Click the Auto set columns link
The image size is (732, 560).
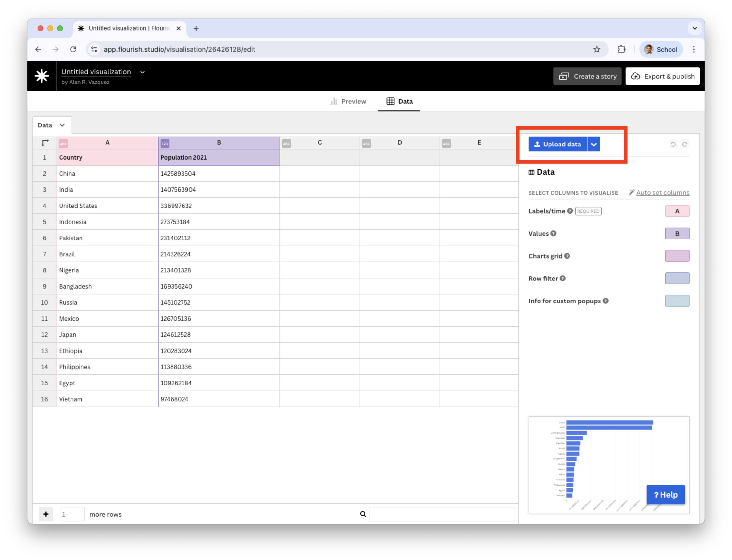(x=662, y=193)
